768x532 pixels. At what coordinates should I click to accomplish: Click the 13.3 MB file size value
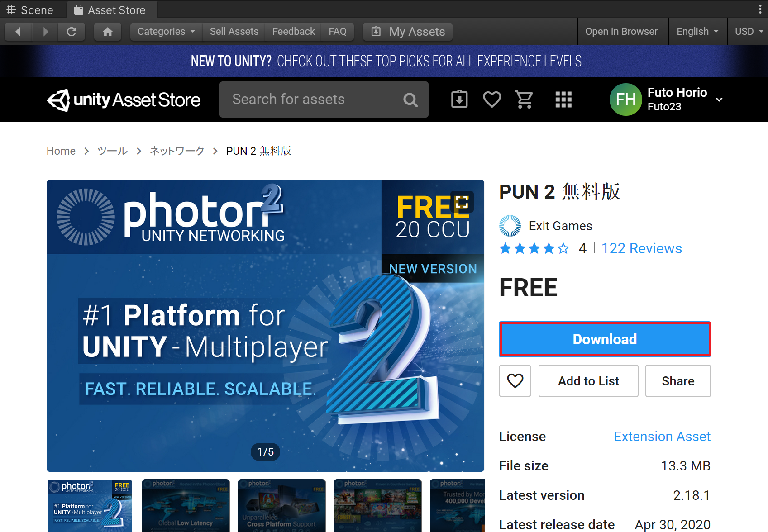click(685, 466)
